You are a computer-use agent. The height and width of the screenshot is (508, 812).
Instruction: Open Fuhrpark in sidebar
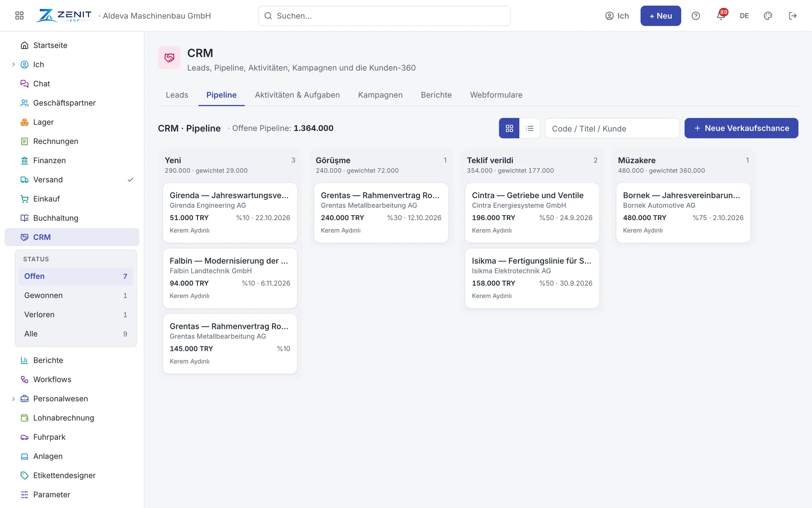(72, 437)
